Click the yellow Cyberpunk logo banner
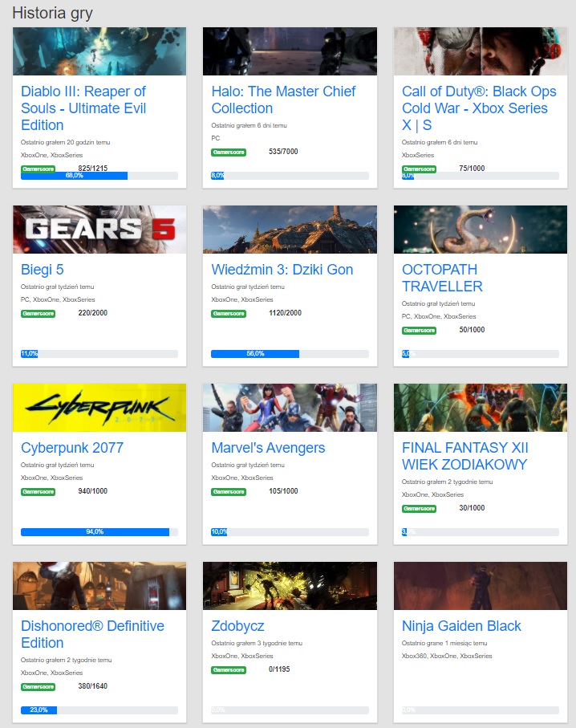This screenshot has width=576, height=728. [99, 408]
